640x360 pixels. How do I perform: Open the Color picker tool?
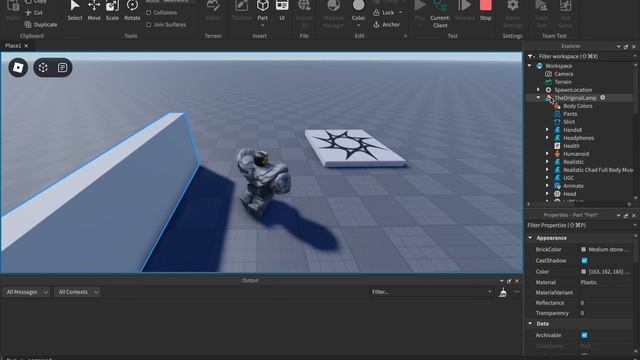click(358, 10)
